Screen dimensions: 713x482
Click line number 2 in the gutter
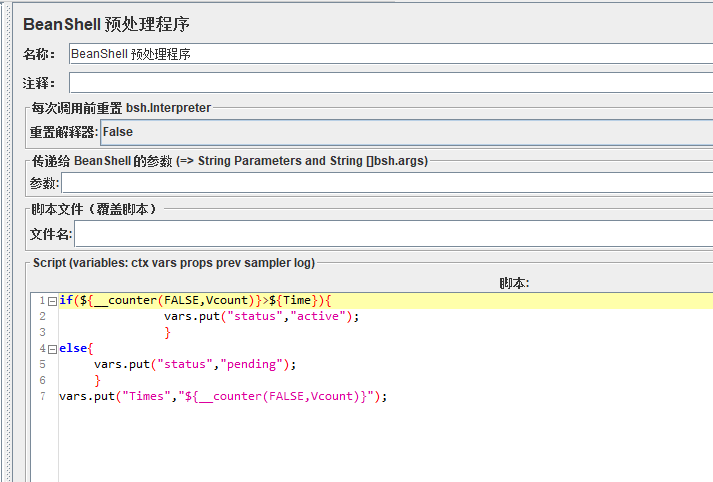point(42,316)
